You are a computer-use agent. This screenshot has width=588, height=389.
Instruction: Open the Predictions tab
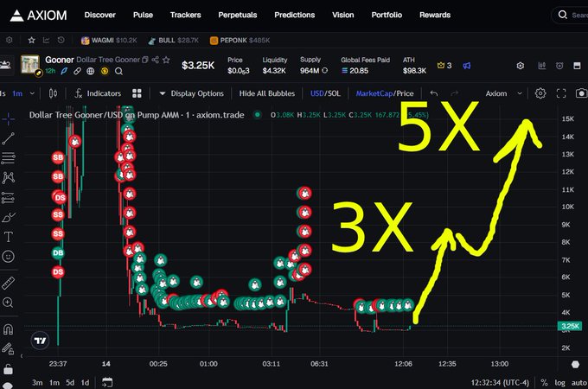pyautogui.click(x=294, y=15)
